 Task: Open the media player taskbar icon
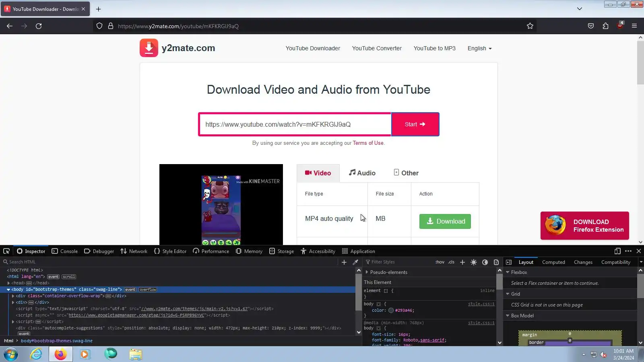tap(85, 354)
